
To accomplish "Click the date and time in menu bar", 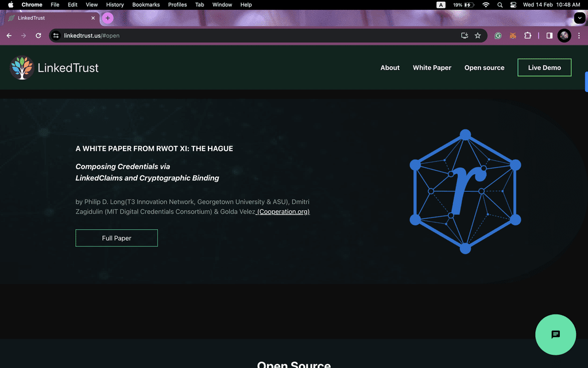I will (x=551, y=5).
